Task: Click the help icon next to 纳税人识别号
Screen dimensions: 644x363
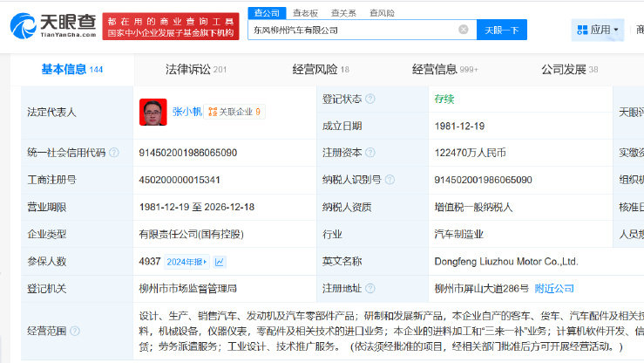Action: (x=390, y=180)
